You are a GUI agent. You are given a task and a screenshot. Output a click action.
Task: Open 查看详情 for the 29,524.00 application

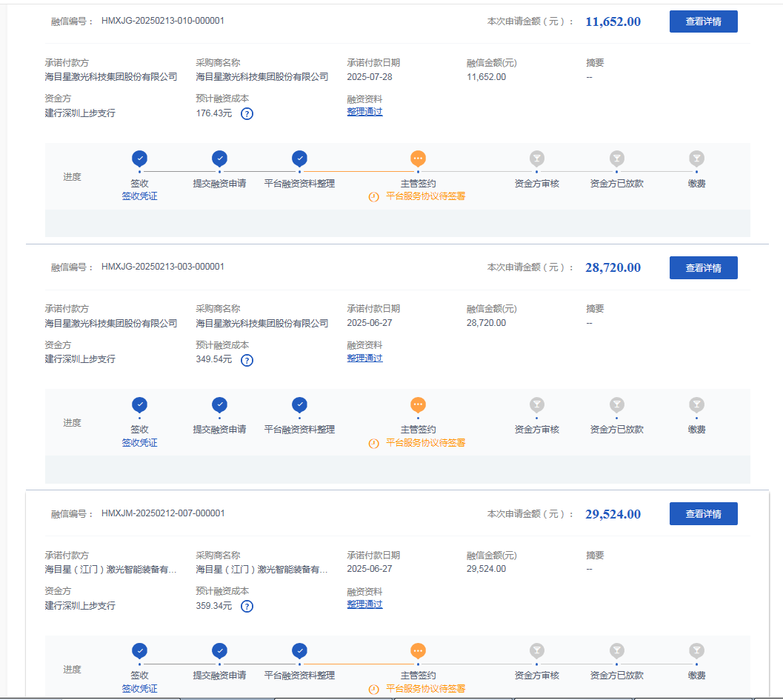[x=703, y=514]
